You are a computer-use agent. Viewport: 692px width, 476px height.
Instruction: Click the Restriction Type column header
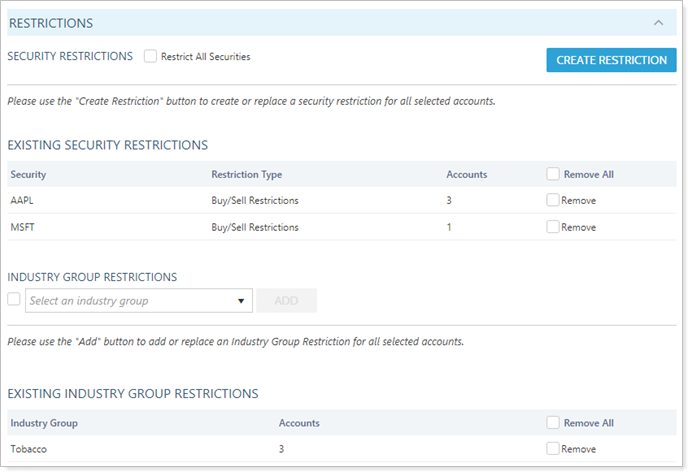pos(246,174)
